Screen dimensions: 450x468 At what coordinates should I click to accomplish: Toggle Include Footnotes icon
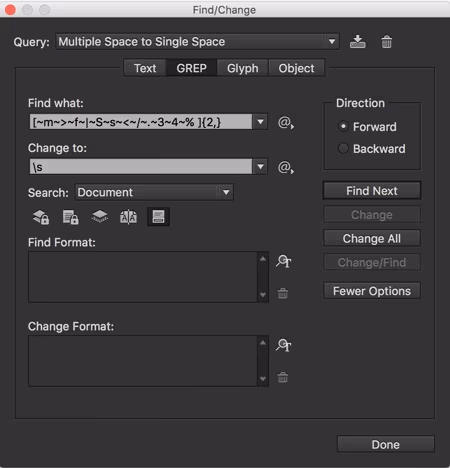[x=158, y=217]
